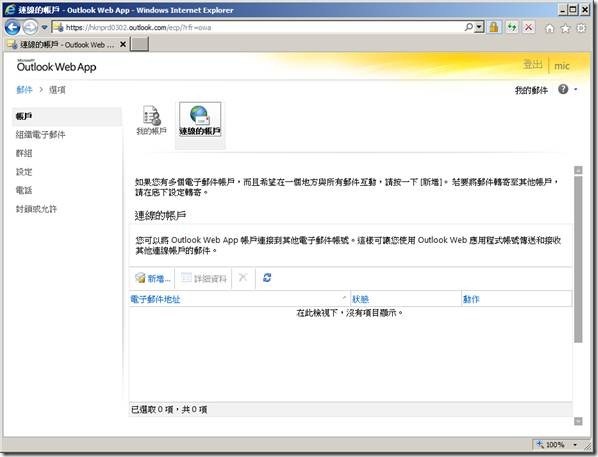
Task: Click the Internet Explorer title bar icon
Action: [10, 10]
